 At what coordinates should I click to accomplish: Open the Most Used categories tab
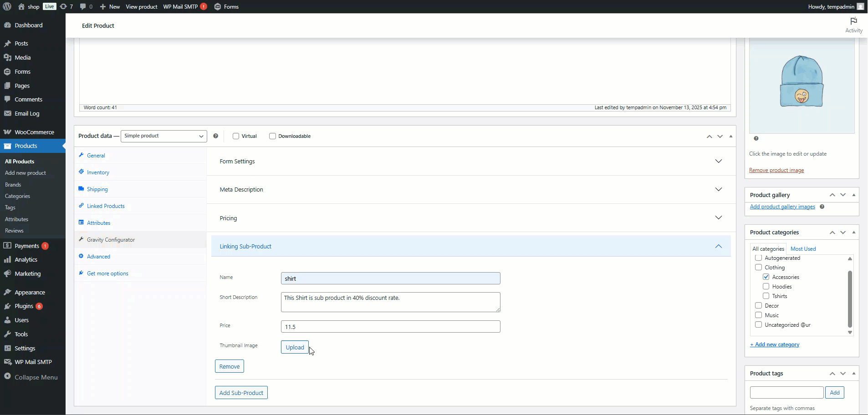pos(803,249)
